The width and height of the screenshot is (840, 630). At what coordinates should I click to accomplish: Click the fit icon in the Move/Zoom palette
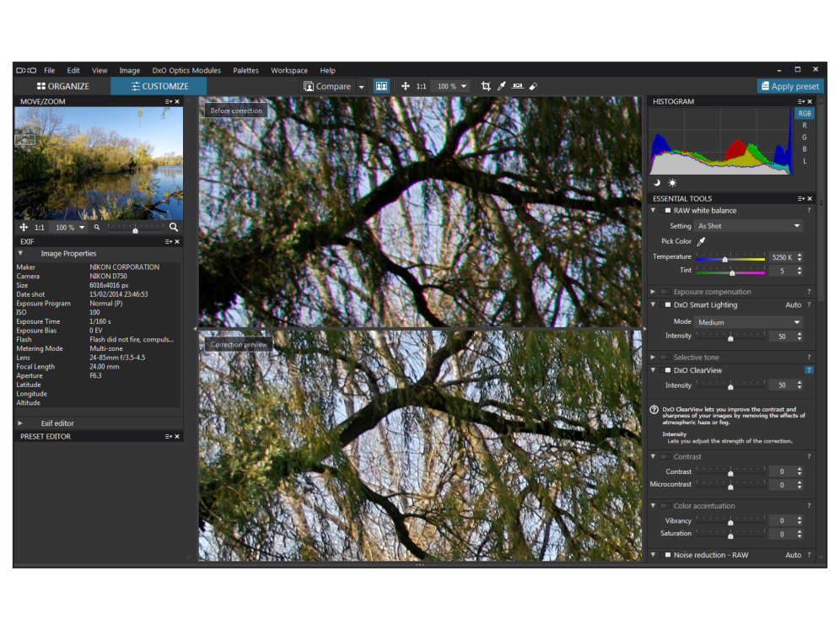[x=24, y=227]
